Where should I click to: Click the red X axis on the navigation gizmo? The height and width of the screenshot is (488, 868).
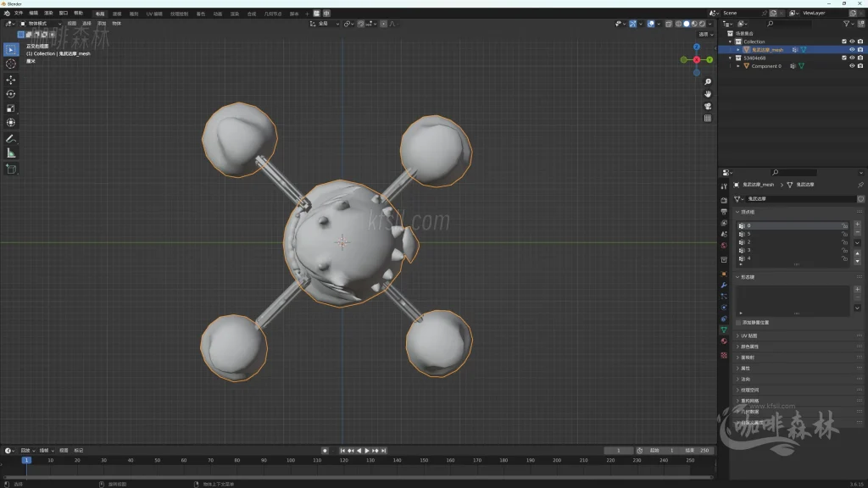(x=696, y=59)
